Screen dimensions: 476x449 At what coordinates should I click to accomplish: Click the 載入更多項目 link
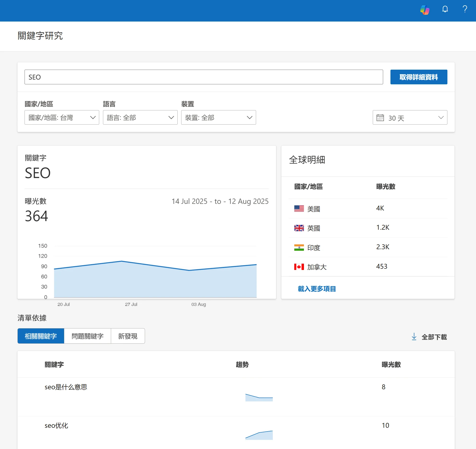click(317, 289)
